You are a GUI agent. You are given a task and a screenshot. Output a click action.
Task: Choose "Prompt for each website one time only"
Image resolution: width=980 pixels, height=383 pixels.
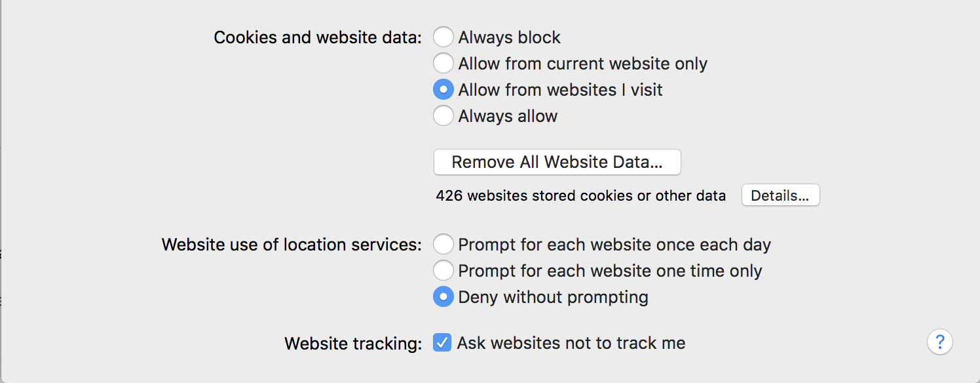[x=443, y=271]
